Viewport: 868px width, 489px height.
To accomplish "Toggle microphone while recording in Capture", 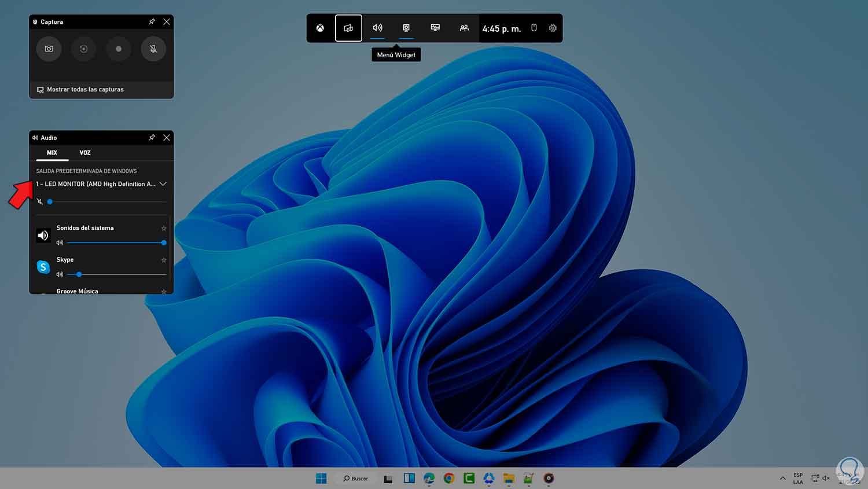I will (x=153, y=49).
